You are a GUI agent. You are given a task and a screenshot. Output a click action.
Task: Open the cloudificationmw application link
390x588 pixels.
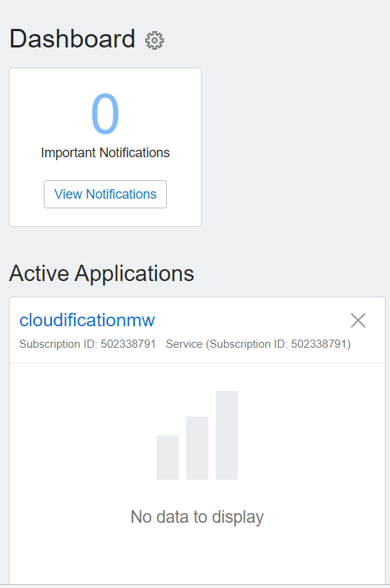(87, 320)
